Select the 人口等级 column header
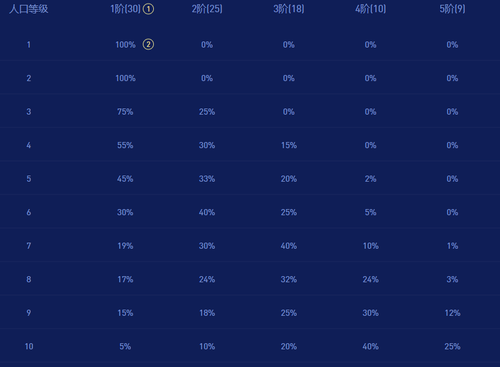Screen dimensions: 500x367 tap(29, 9)
